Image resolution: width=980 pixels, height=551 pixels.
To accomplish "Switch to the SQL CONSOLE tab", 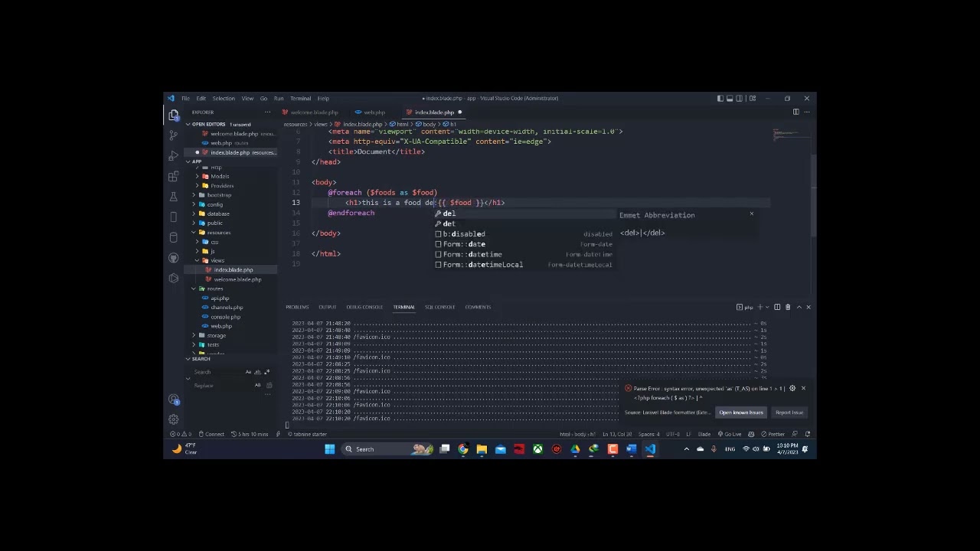I will pos(439,307).
